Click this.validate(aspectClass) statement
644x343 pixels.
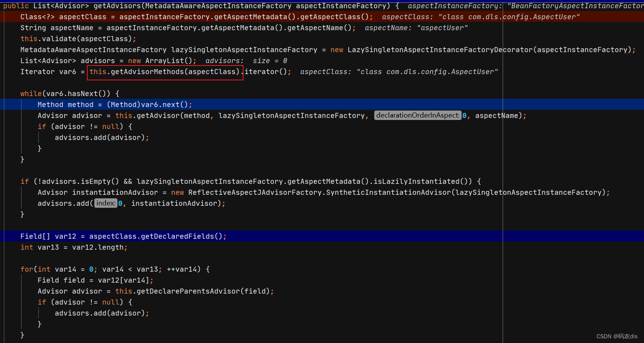coord(78,39)
